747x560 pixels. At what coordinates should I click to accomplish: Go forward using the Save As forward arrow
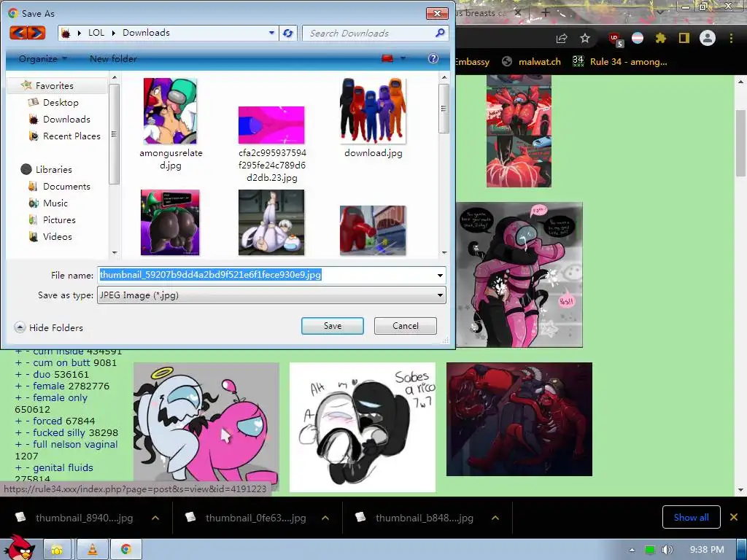pos(36,33)
